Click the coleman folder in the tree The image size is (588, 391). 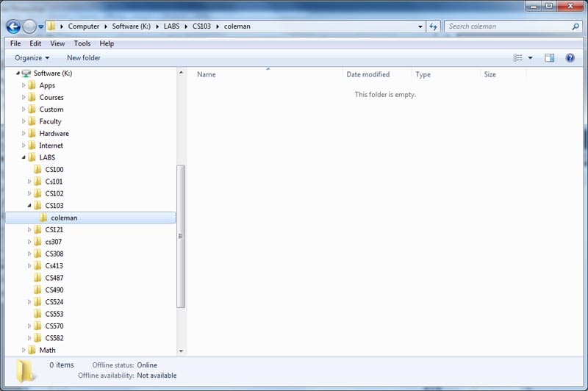click(64, 218)
